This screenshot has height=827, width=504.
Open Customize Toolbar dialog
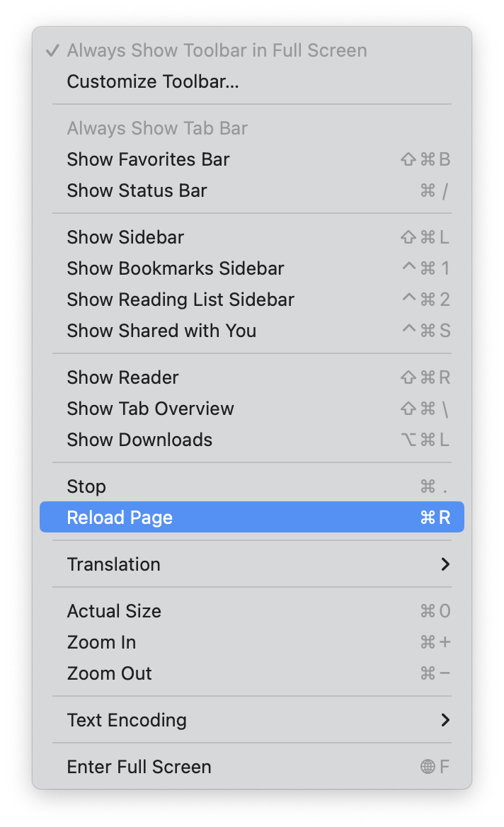[x=153, y=82]
